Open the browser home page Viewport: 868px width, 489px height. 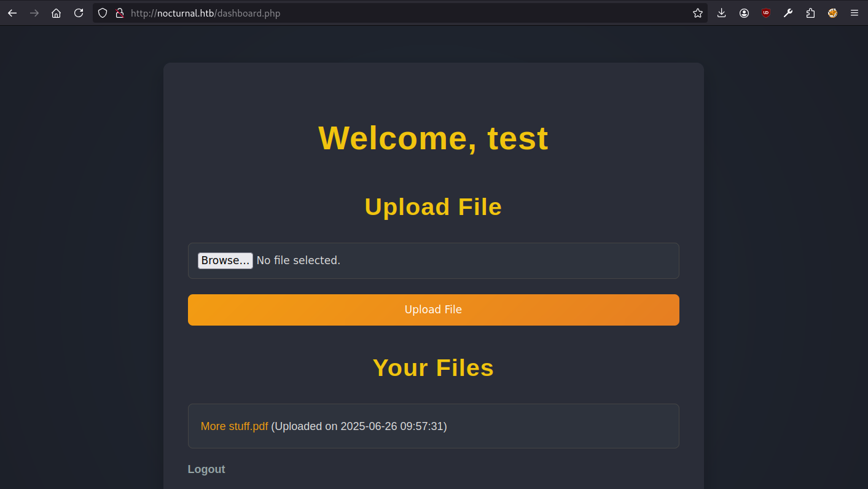(x=57, y=13)
